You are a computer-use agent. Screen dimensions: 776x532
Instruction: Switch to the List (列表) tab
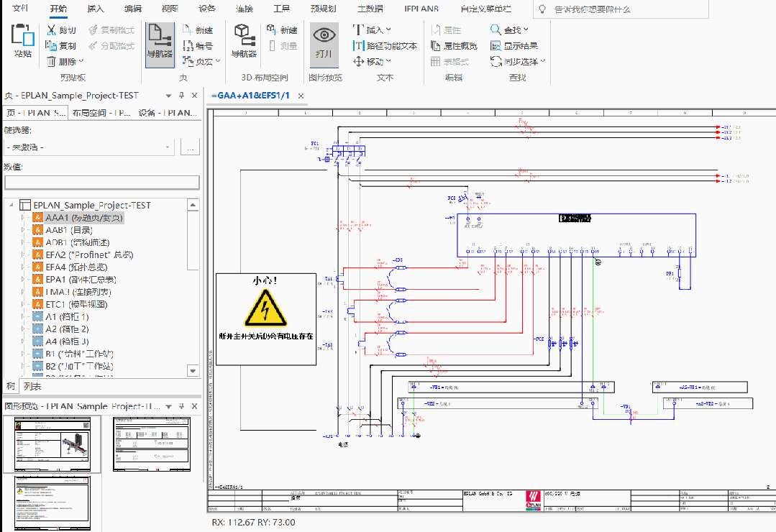(x=32, y=386)
